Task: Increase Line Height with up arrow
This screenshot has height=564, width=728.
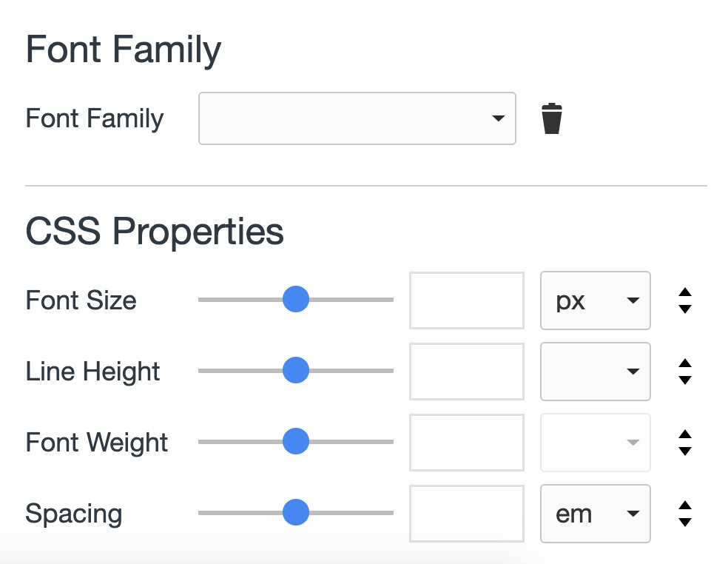Action: pos(685,363)
